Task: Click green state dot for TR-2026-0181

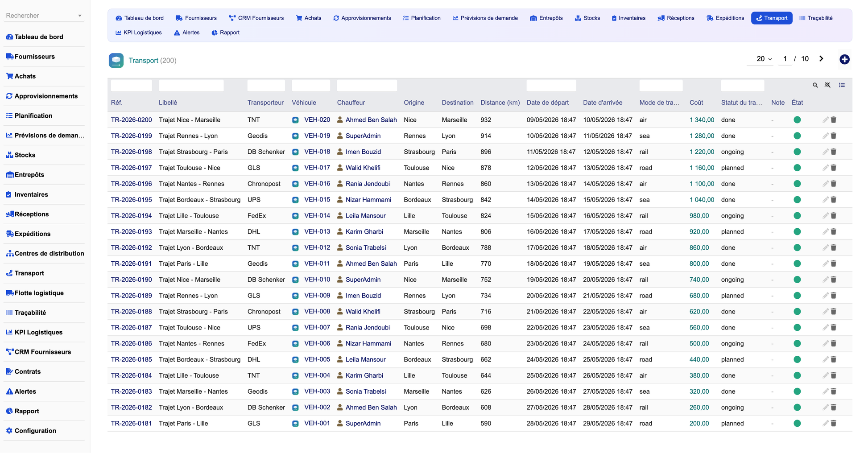Action: click(x=797, y=424)
